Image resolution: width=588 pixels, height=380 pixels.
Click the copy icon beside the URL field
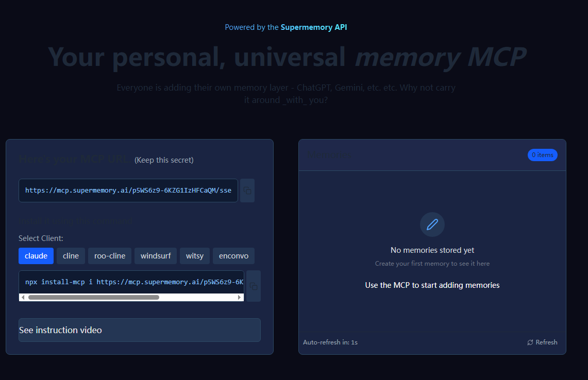pyautogui.click(x=247, y=190)
